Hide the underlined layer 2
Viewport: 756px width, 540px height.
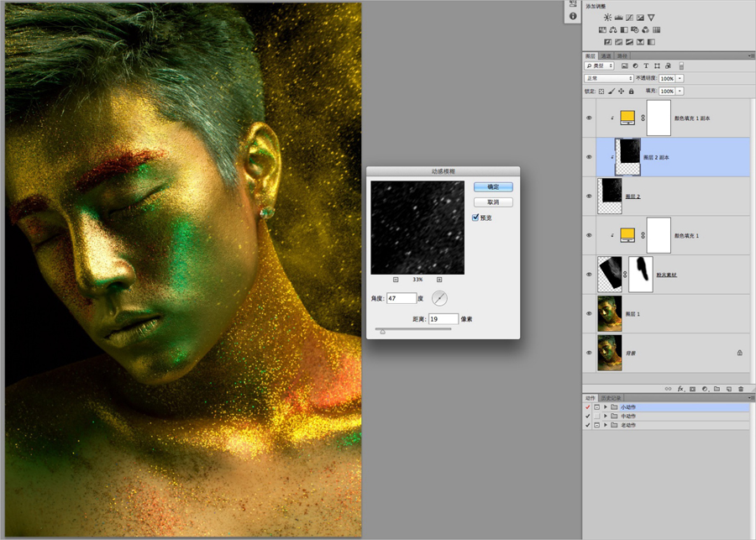coord(589,197)
